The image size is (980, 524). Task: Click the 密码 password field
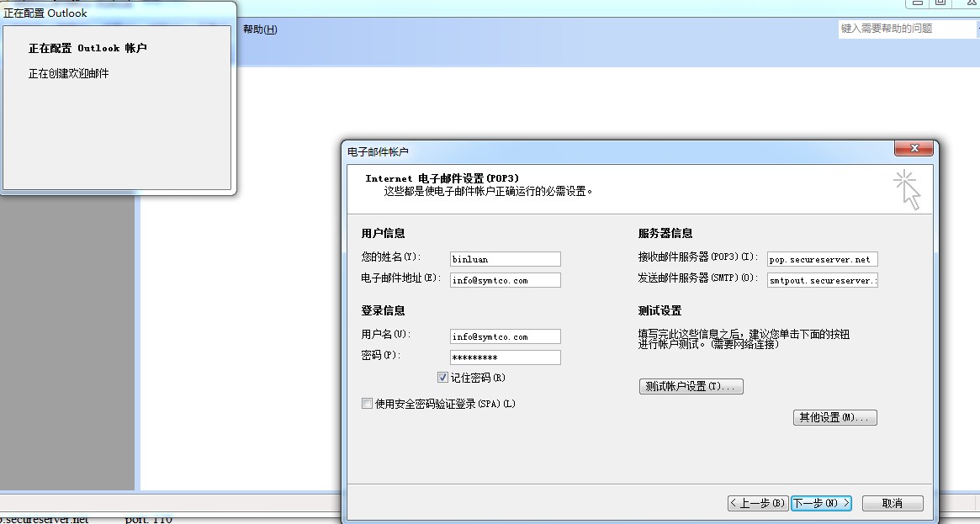(505, 357)
